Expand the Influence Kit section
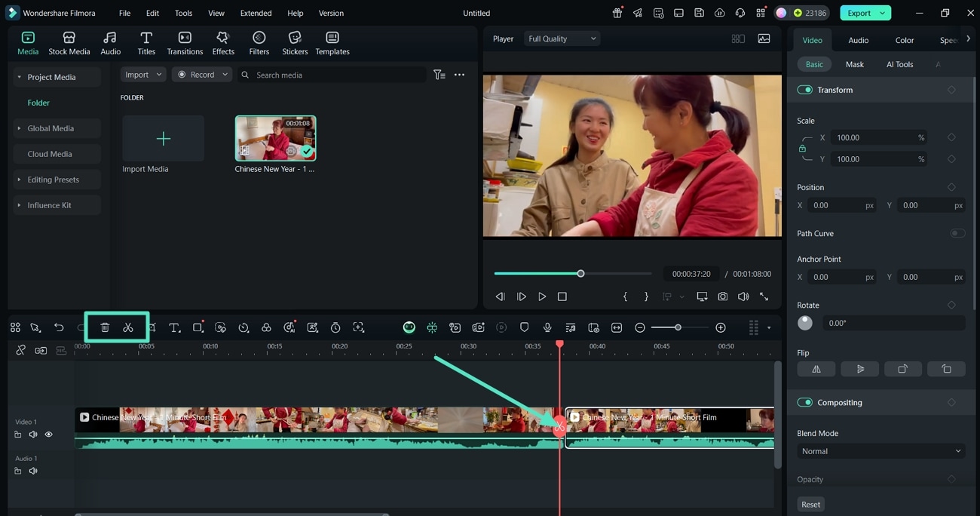 coord(19,205)
